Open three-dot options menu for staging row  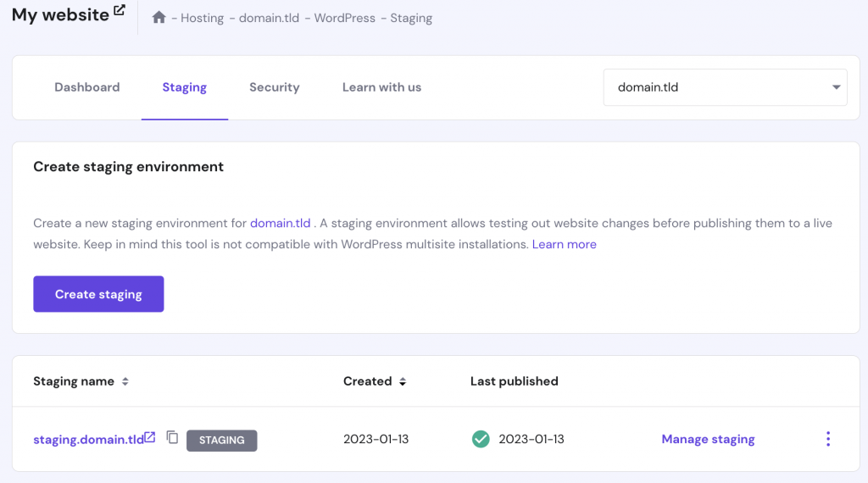click(827, 439)
